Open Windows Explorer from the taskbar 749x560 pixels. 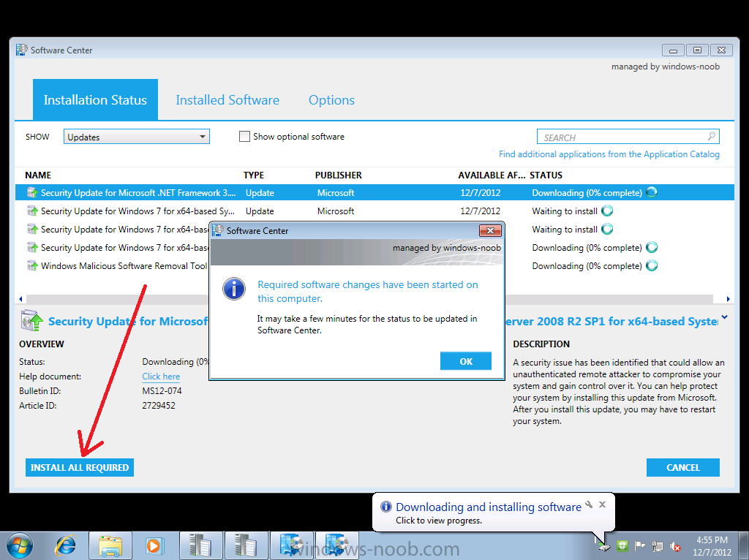[x=110, y=545]
